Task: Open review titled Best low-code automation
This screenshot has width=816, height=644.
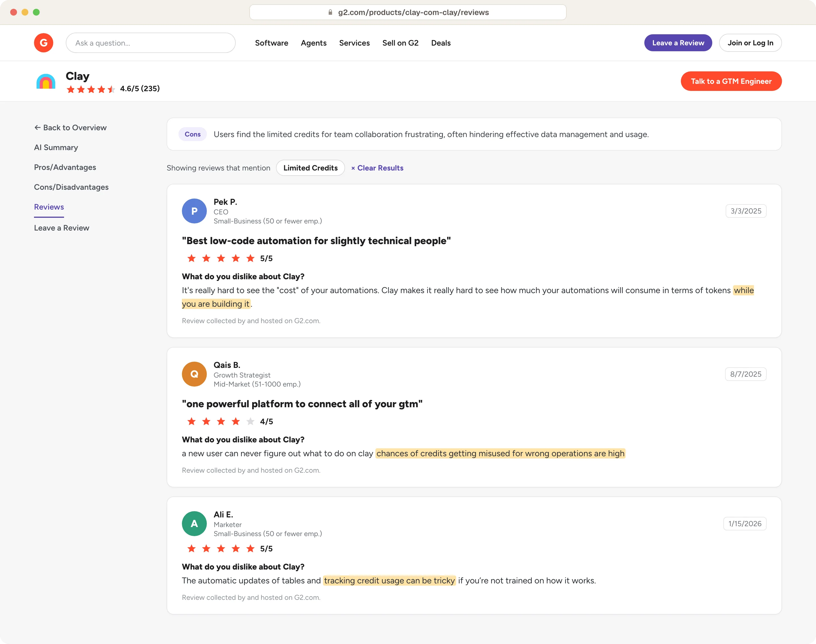Action: click(316, 240)
